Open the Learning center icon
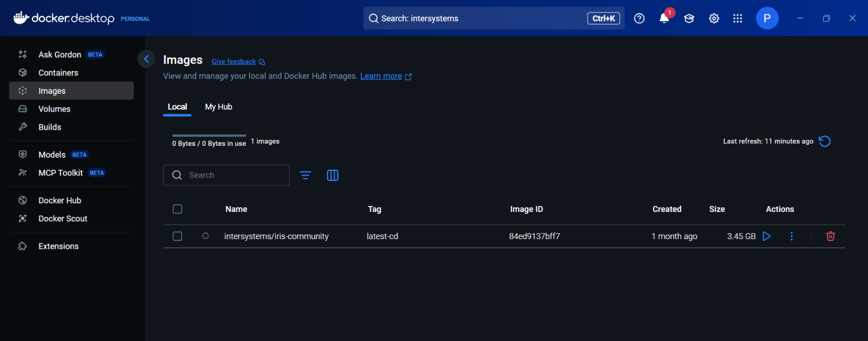The width and height of the screenshot is (868, 341). (x=689, y=18)
